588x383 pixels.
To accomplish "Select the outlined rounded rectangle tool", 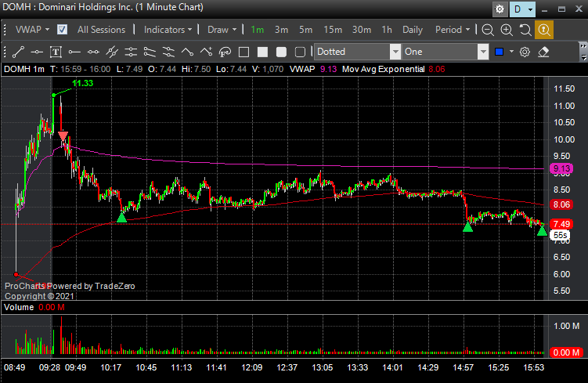I will click(x=300, y=52).
